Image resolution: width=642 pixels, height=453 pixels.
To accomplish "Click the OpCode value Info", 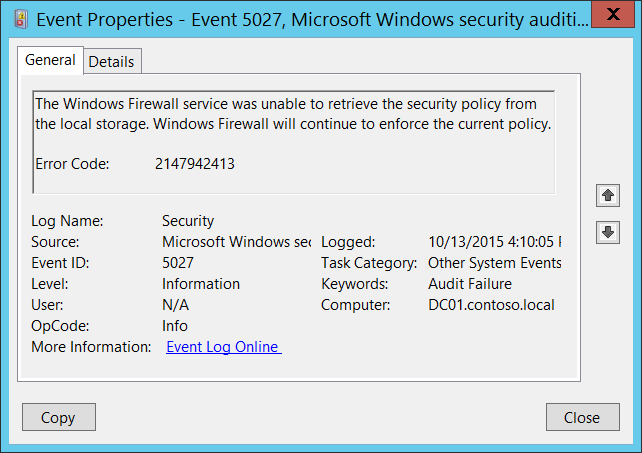I will pyautogui.click(x=175, y=326).
